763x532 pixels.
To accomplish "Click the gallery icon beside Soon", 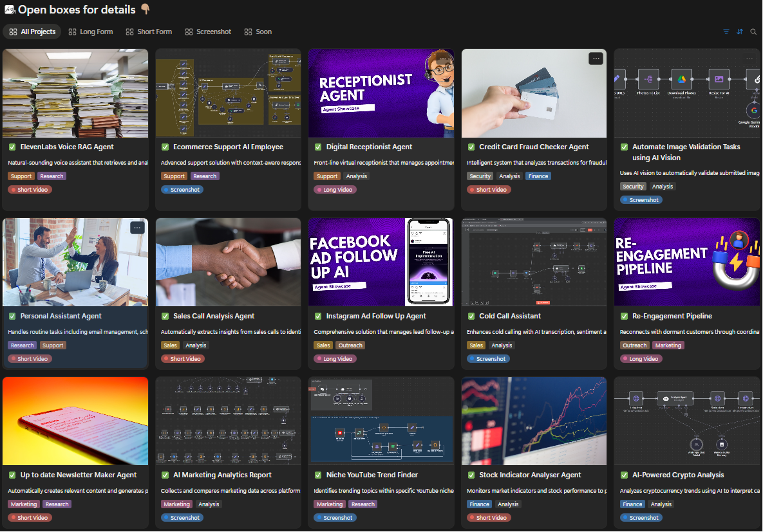I will click(x=248, y=32).
